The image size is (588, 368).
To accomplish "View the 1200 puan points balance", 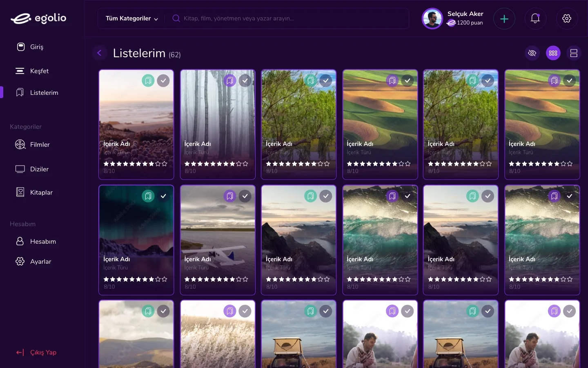I will pos(465,23).
